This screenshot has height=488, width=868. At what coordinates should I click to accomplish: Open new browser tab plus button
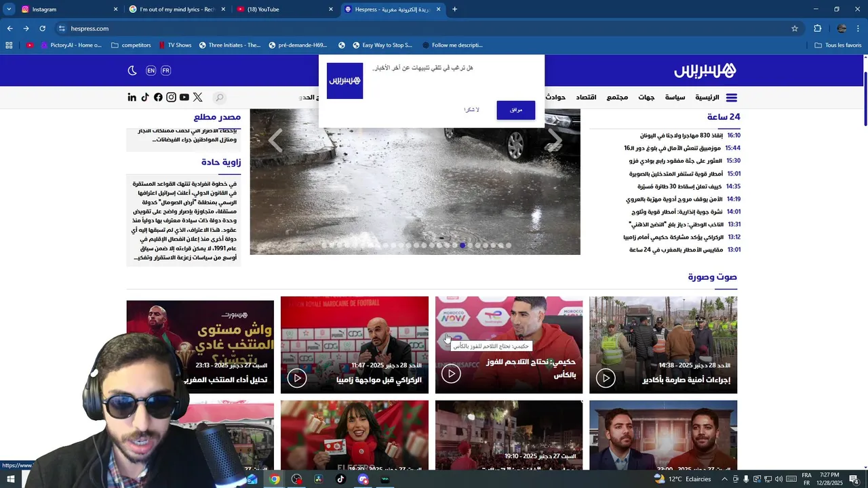pyautogui.click(x=454, y=9)
